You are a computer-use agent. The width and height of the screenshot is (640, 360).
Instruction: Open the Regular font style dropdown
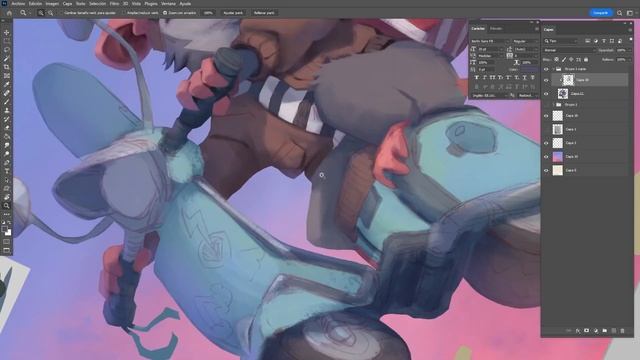526,41
